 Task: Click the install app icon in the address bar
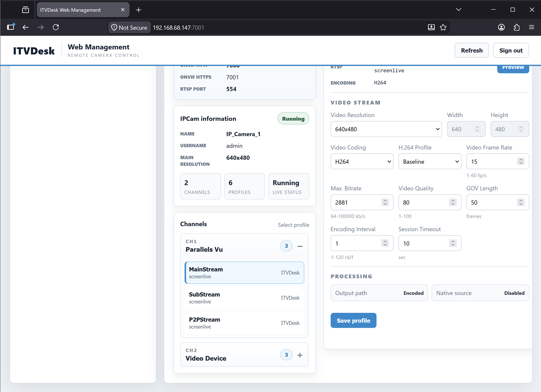point(431,27)
